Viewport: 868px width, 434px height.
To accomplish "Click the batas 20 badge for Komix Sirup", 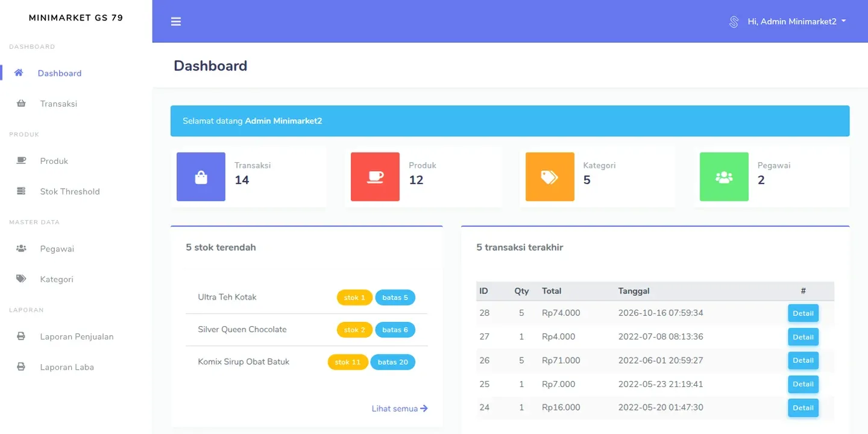I will [392, 362].
